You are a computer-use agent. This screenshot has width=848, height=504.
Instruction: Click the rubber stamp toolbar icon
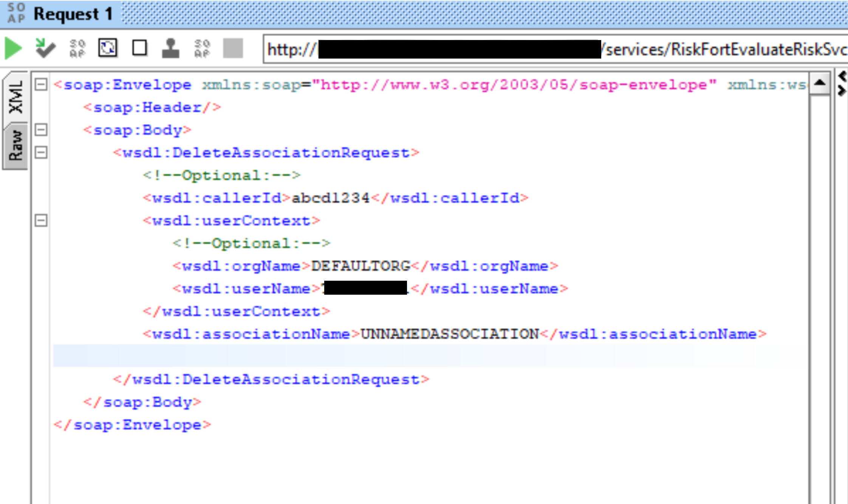click(x=170, y=48)
